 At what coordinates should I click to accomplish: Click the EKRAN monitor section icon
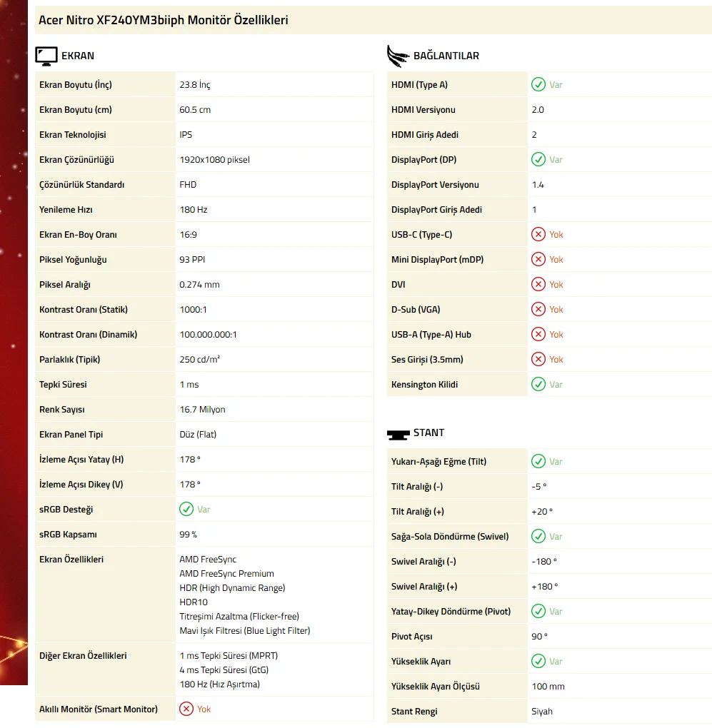[46, 56]
